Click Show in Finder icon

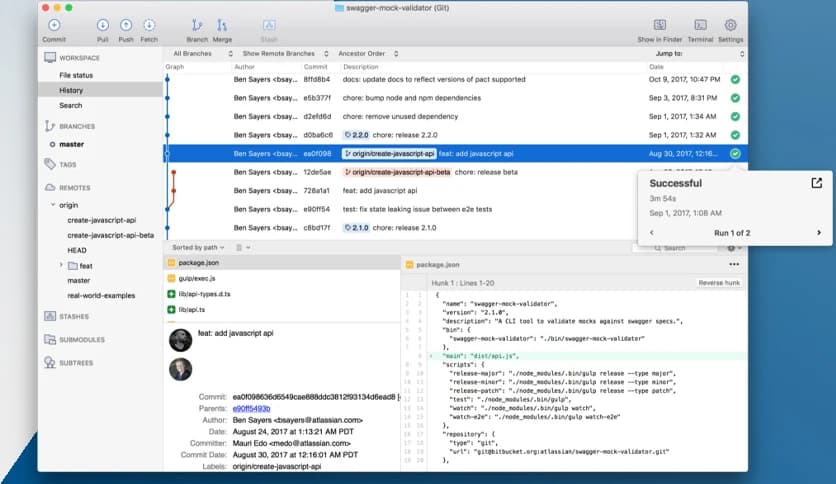(x=661, y=25)
